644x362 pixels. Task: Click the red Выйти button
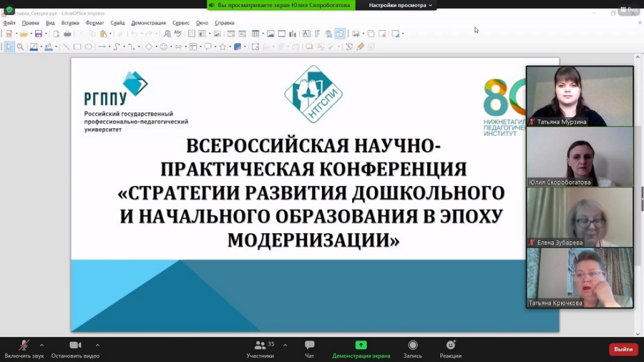pyautogui.click(x=623, y=349)
